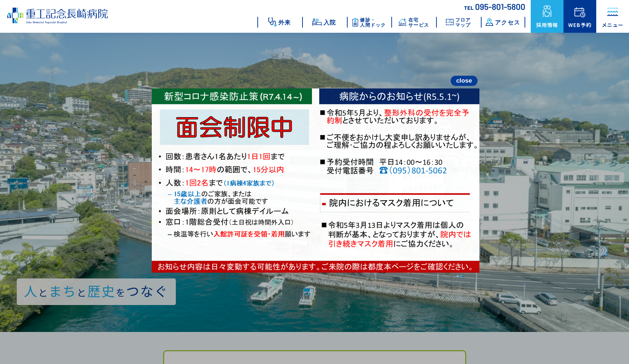Click the TEL 095-801-5800 phone number

(494, 7)
